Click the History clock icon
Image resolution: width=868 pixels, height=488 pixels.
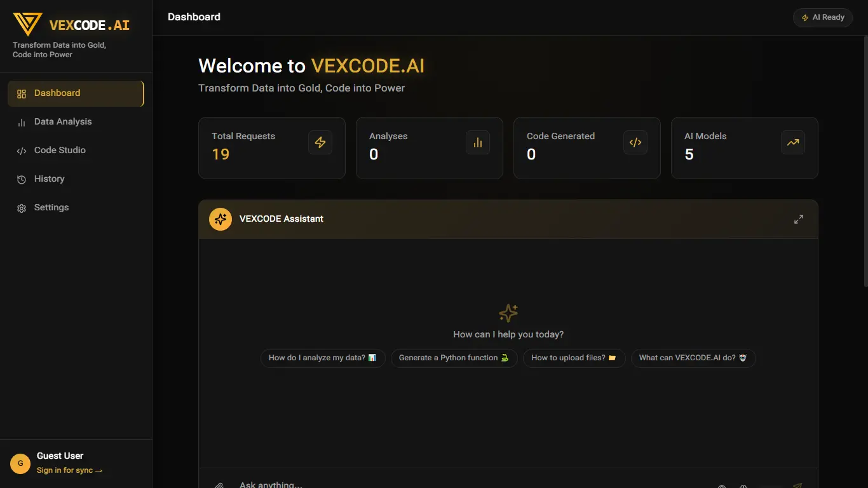click(22, 180)
